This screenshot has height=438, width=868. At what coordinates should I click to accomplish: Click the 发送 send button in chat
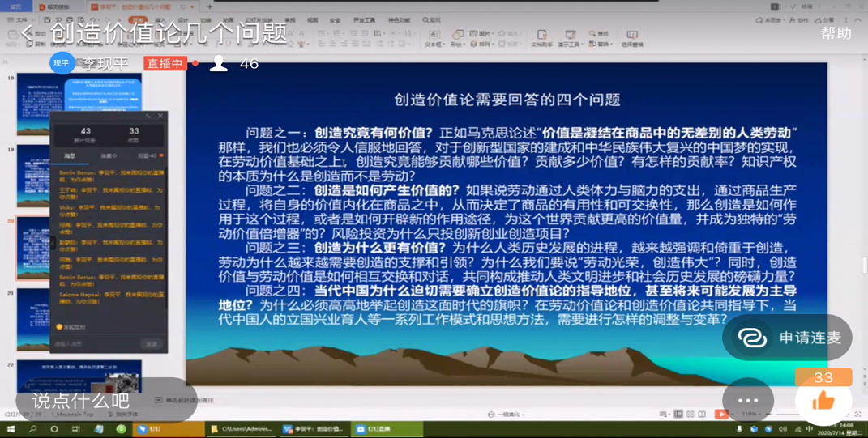coord(152,344)
